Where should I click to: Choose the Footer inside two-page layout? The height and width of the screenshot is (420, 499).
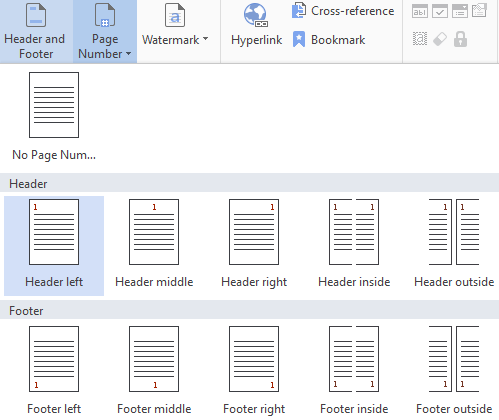coord(354,371)
